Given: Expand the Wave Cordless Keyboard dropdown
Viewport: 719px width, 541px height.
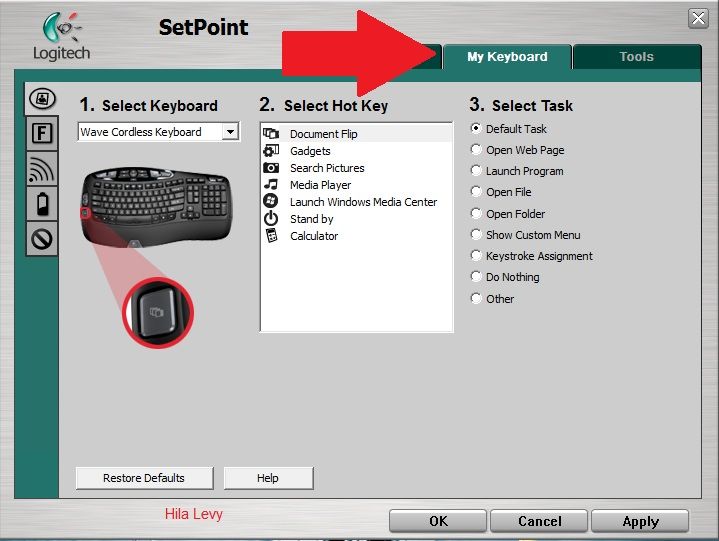Looking at the screenshot, I should (x=230, y=132).
